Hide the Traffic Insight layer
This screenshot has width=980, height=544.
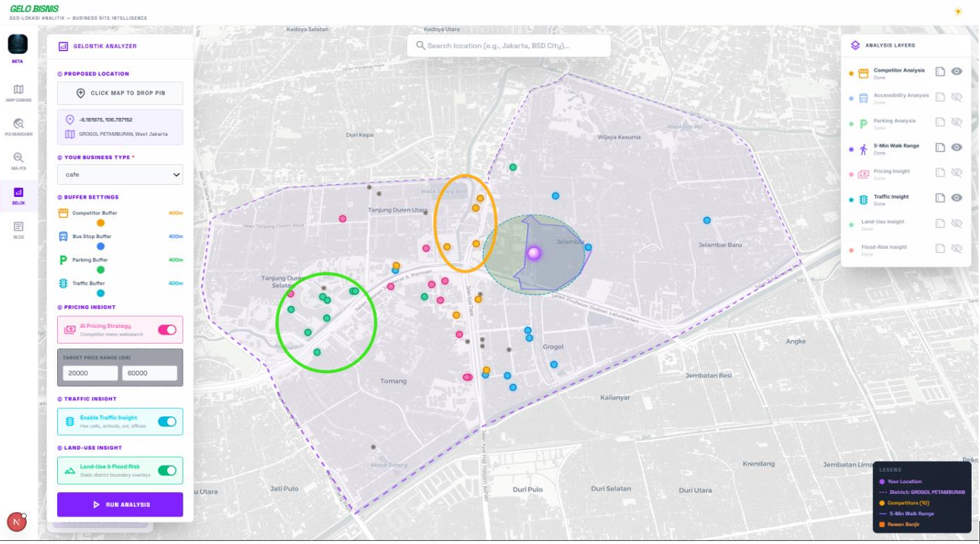click(956, 198)
